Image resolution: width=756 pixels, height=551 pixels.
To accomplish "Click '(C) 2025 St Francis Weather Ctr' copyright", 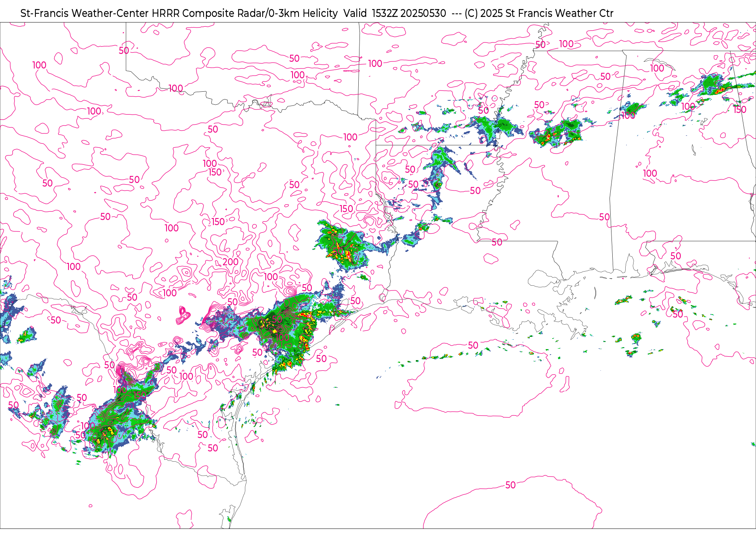I will [x=539, y=13].
